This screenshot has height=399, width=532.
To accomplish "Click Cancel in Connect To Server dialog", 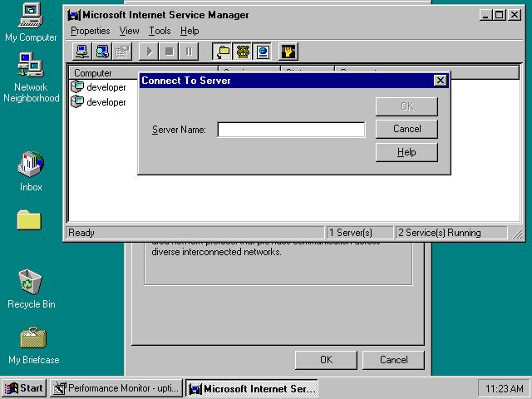I will (x=406, y=129).
